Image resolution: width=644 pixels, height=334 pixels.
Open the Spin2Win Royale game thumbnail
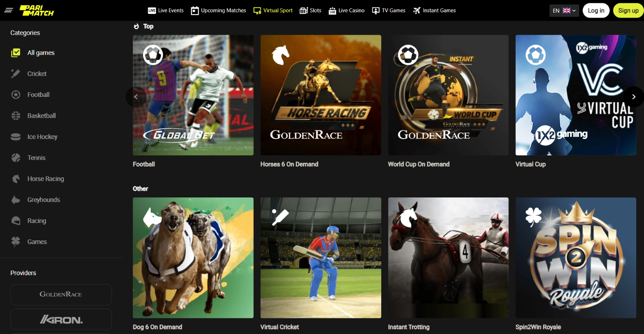pos(576,258)
